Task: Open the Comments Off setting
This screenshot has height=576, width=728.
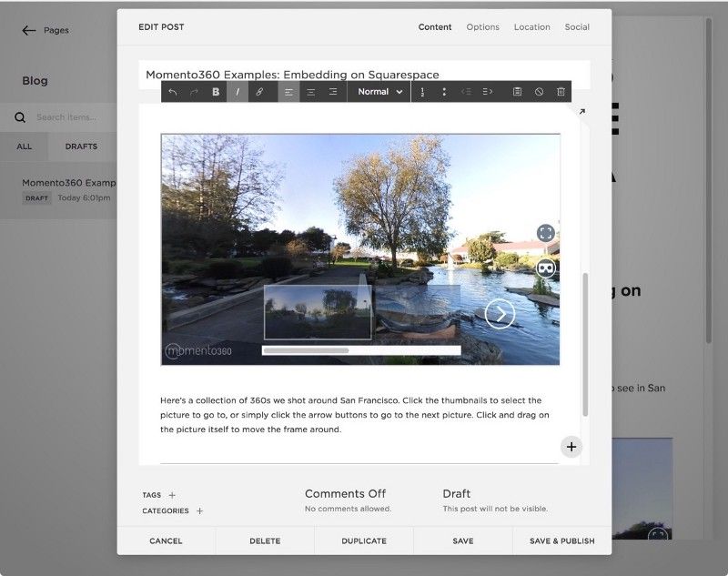Action: click(348, 500)
